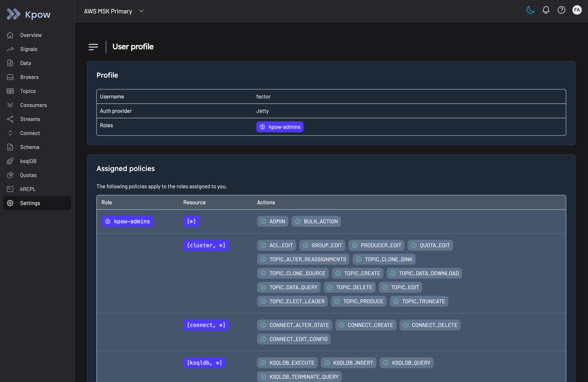Click KSQLDB_INSERT chip
The image size is (588, 382).
click(x=349, y=363)
